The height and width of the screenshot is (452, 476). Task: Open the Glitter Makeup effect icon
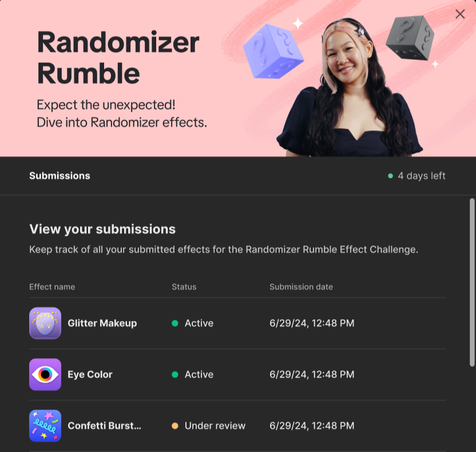point(45,323)
